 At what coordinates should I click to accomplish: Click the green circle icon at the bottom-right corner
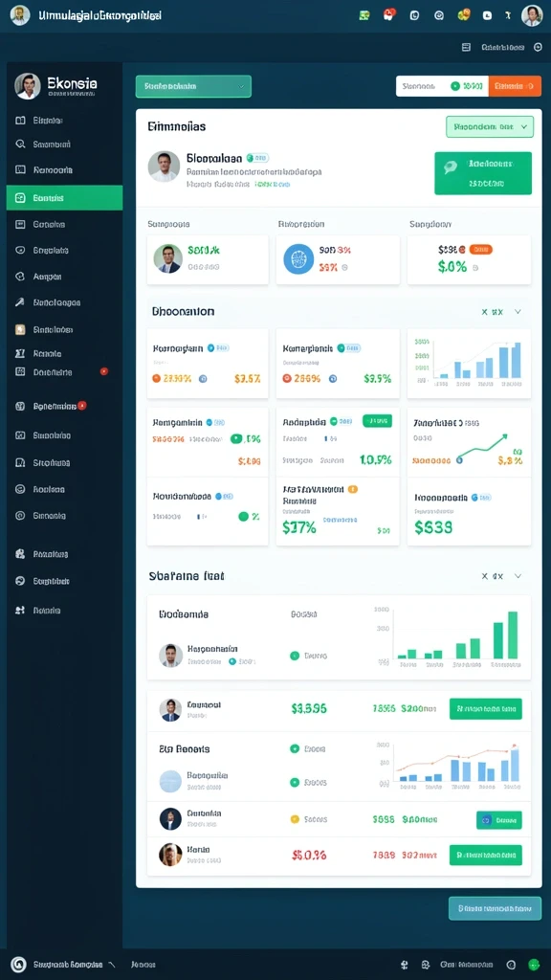[534, 965]
